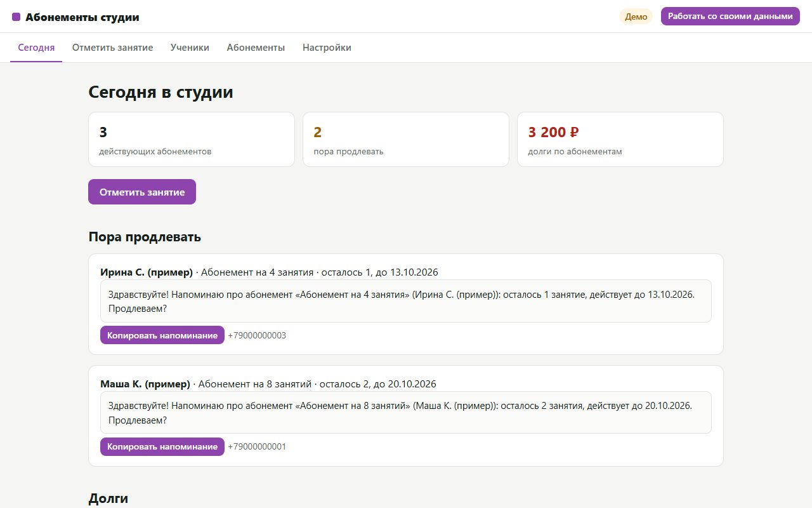Viewport: 812px width, 508px height.
Task: Click the долги по абонементам label
Action: click(x=575, y=152)
